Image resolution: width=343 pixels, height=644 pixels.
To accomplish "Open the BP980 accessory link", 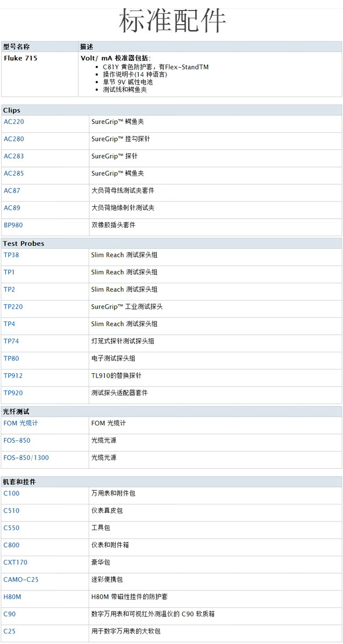I will click(x=13, y=225).
